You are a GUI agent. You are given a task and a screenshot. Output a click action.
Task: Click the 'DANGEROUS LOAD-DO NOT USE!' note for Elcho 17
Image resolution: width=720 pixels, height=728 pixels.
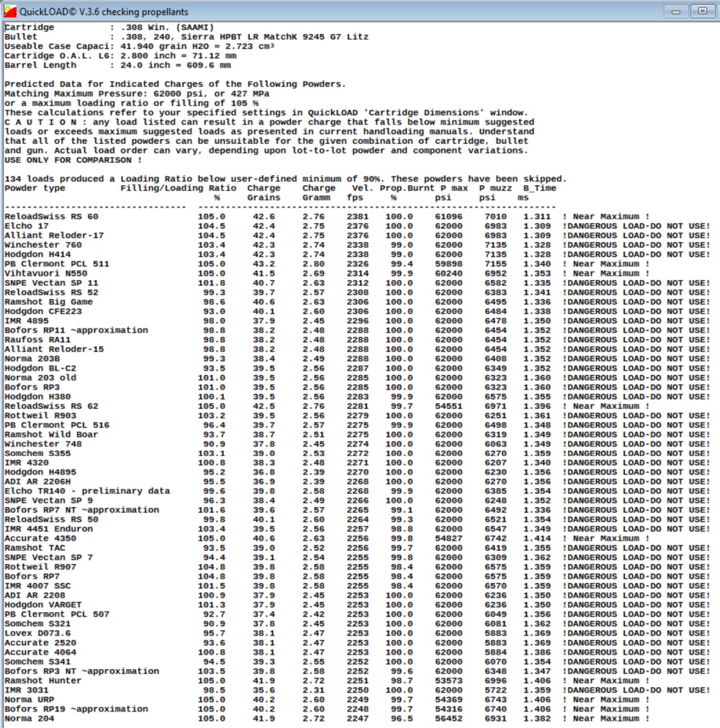[x=636, y=226]
